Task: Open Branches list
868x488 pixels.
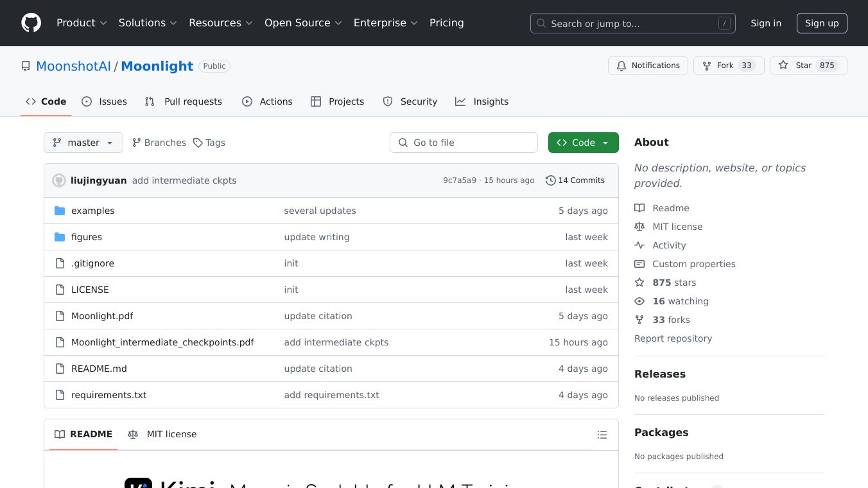Action: (x=159, y=143)
